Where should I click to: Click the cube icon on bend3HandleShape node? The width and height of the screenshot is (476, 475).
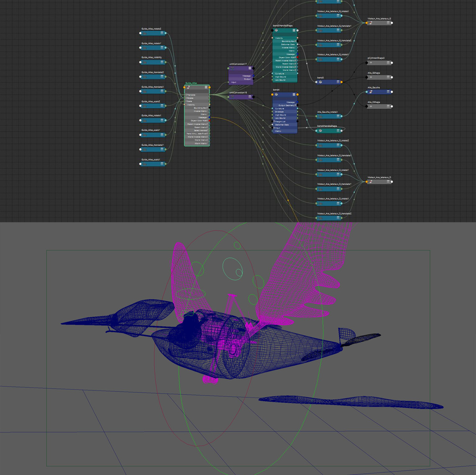coord(276,30)
